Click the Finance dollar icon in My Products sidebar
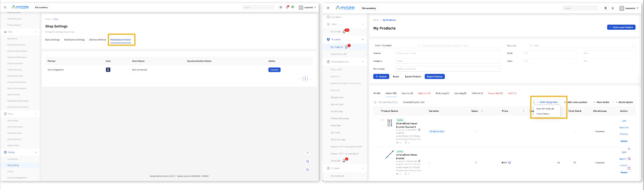This screenshot has height=190, width=644. 328,168
